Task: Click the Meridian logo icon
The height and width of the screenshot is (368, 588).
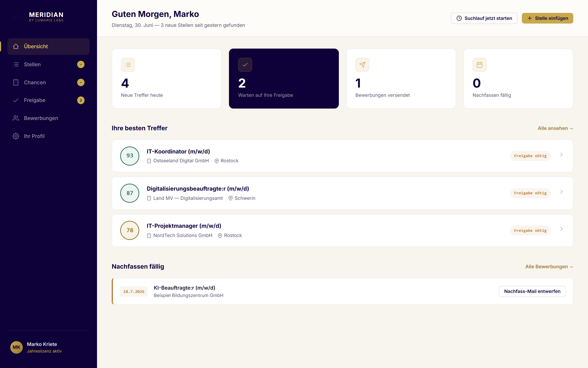Action: coord(17,17)
